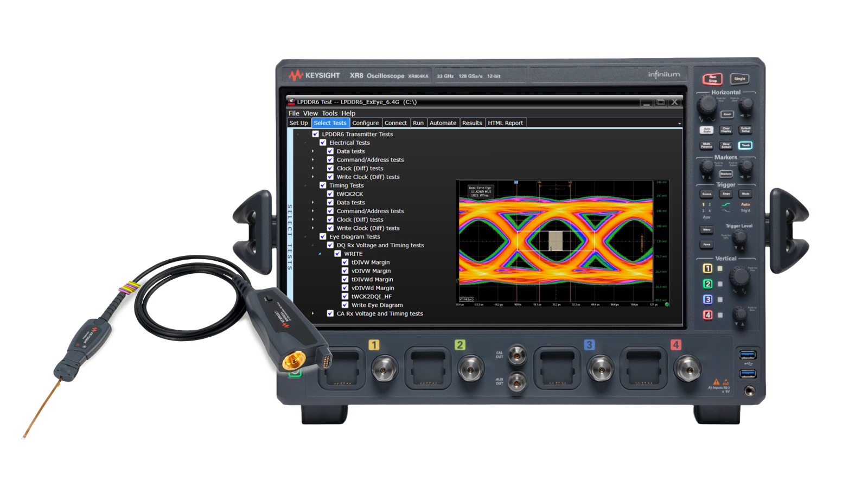Click the Save Screen button
Viewport: 868px width, 488px height.
coord(726,145)
